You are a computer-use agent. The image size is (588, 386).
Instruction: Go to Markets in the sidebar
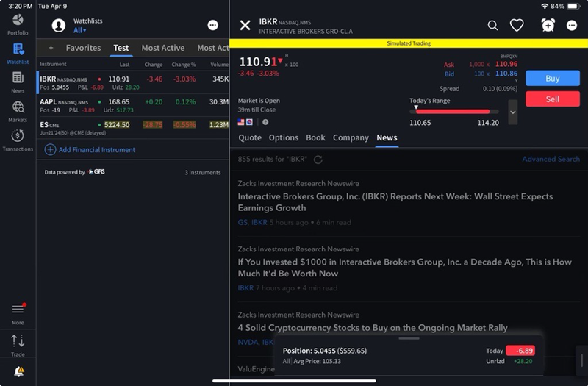(18, 110)
